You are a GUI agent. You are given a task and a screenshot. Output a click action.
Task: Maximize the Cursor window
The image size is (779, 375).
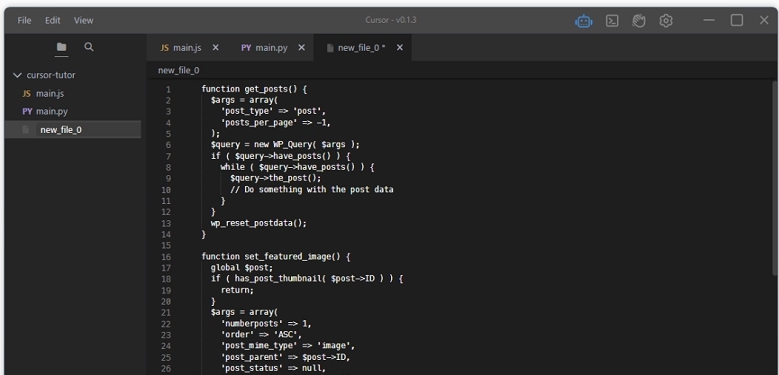click(x=737, y=20)
